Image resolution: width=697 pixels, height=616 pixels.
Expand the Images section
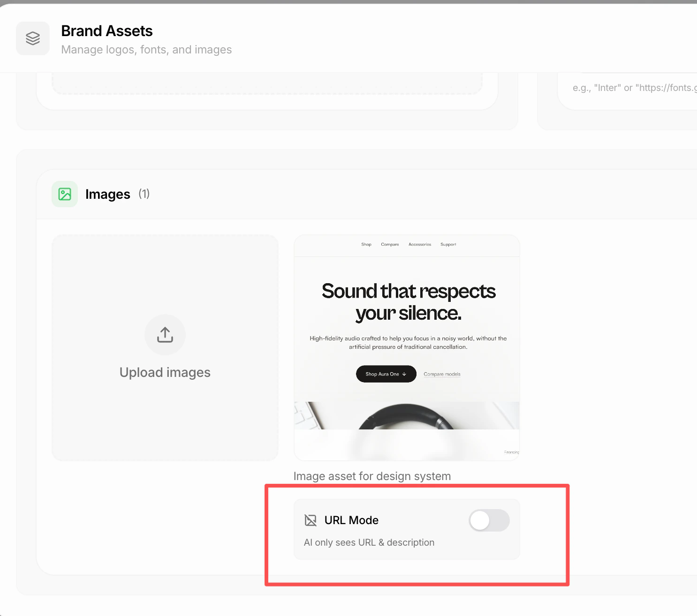[107, 194]
